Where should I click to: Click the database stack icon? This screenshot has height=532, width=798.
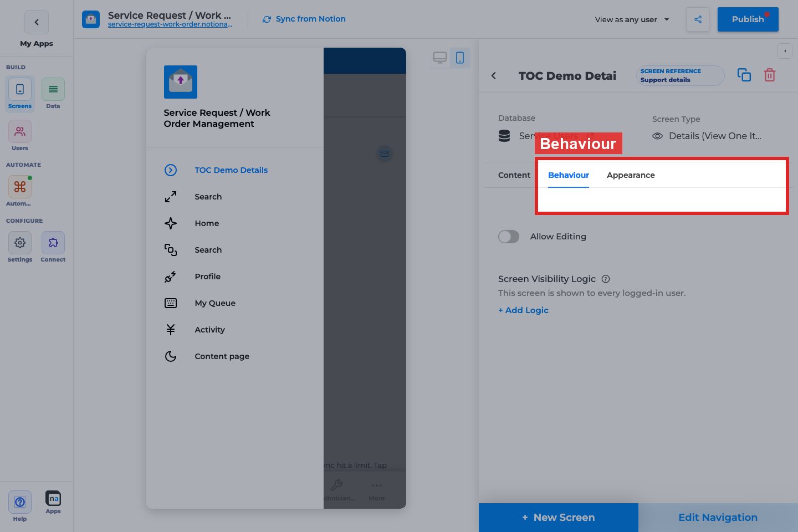click(504, 136)
